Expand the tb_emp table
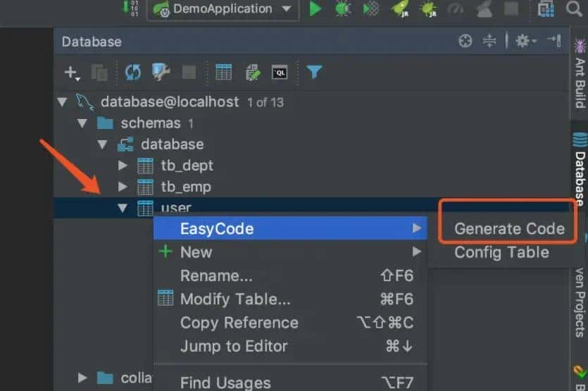The width and height of the screenshot is (588, 391). pos(123,187)
